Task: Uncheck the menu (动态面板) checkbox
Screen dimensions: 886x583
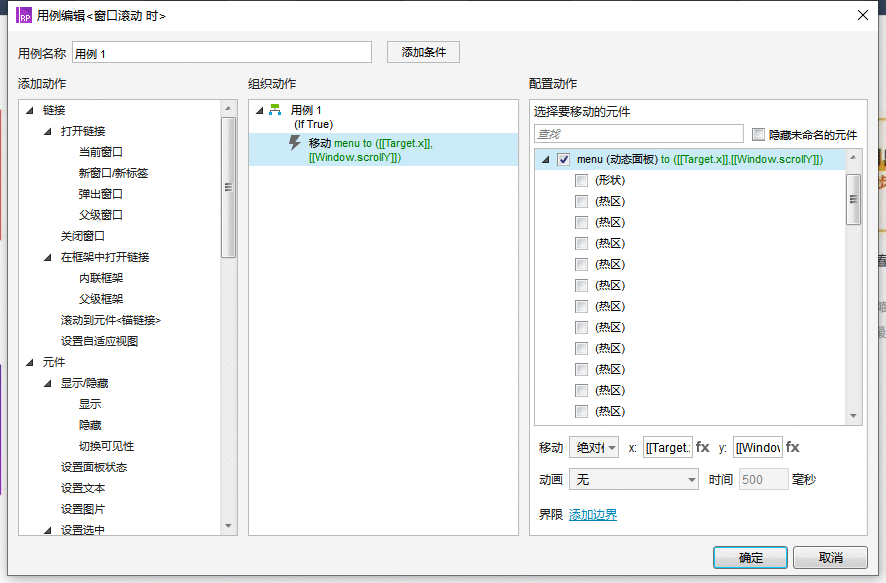Action: click(x=563, y=159)
